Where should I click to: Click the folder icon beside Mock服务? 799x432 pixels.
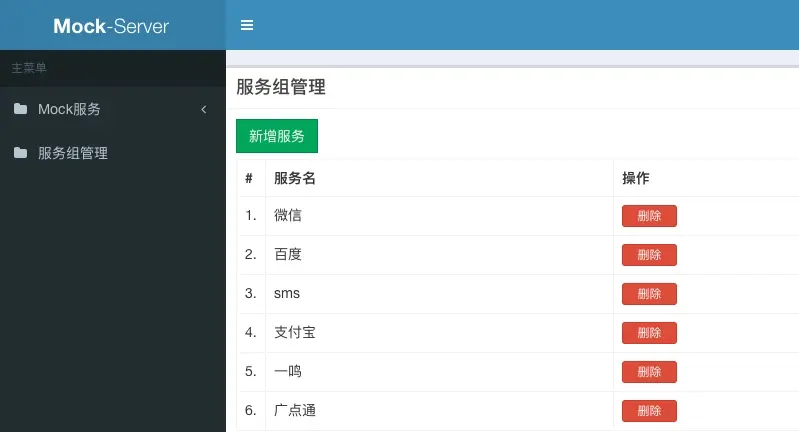20,109
